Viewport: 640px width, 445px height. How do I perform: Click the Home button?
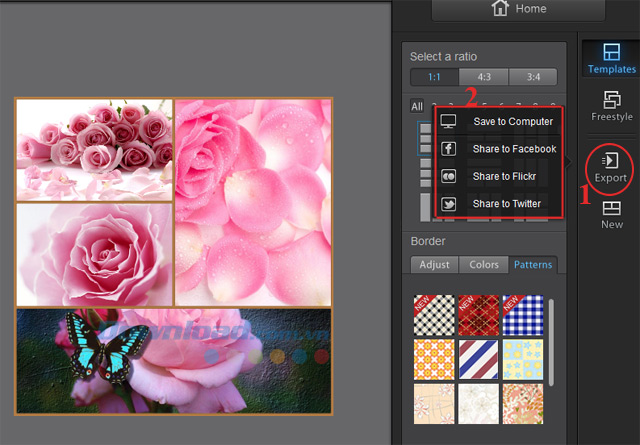click(x=520, y=9)
